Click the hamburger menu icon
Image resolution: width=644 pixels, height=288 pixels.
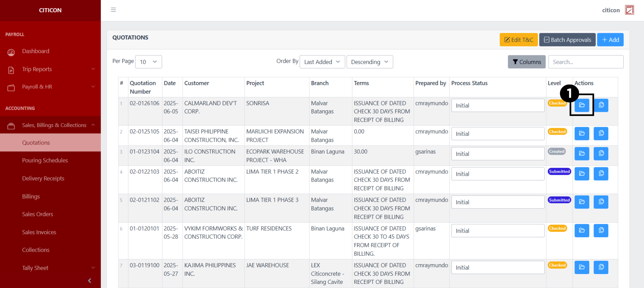point(113,10)
